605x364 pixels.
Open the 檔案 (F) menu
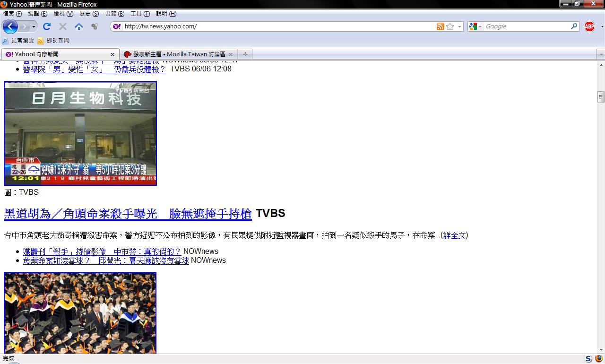pyautogui.click(x=12, y=14)
